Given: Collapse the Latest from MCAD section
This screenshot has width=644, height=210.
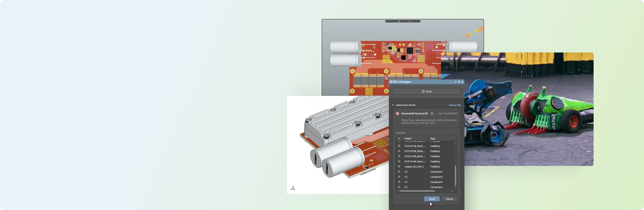Looking at the screenshot, I should tap(393, 105).
